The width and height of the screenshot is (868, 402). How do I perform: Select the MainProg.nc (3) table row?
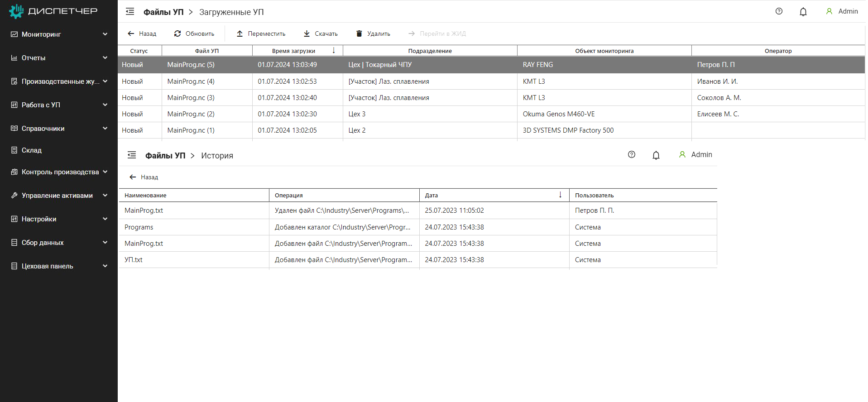(x=191, y=98)
